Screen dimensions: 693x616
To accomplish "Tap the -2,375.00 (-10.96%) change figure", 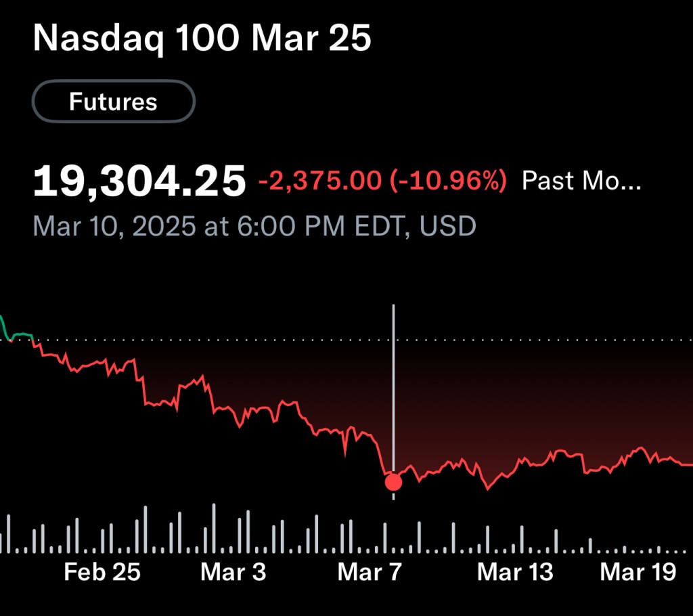I will point(382,181).
